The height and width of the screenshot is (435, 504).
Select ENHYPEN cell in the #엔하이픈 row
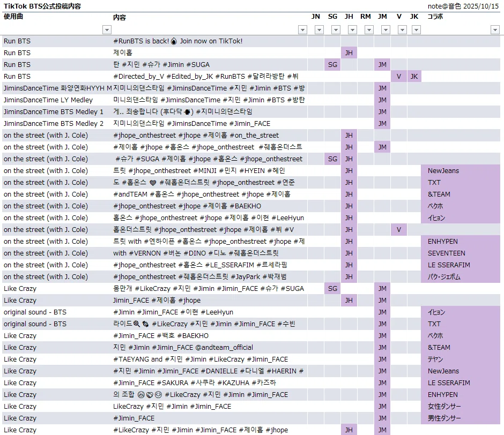click(x=461, y=242)
